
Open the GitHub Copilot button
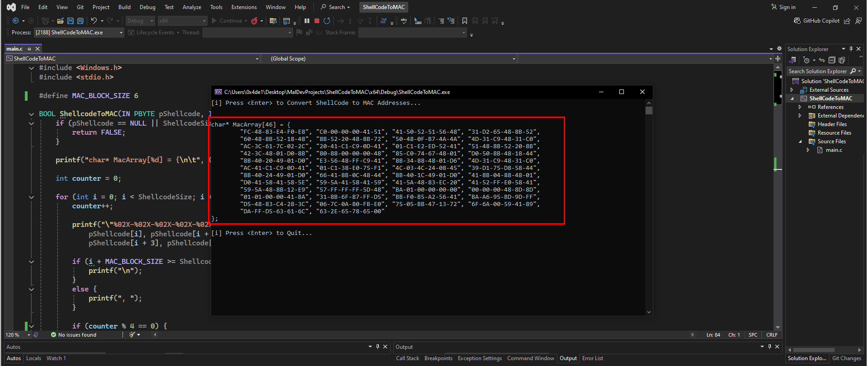tap(817, 21)
